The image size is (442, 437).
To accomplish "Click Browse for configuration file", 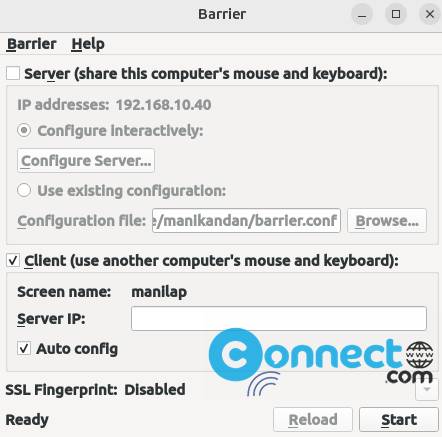I will coord(387,221).
